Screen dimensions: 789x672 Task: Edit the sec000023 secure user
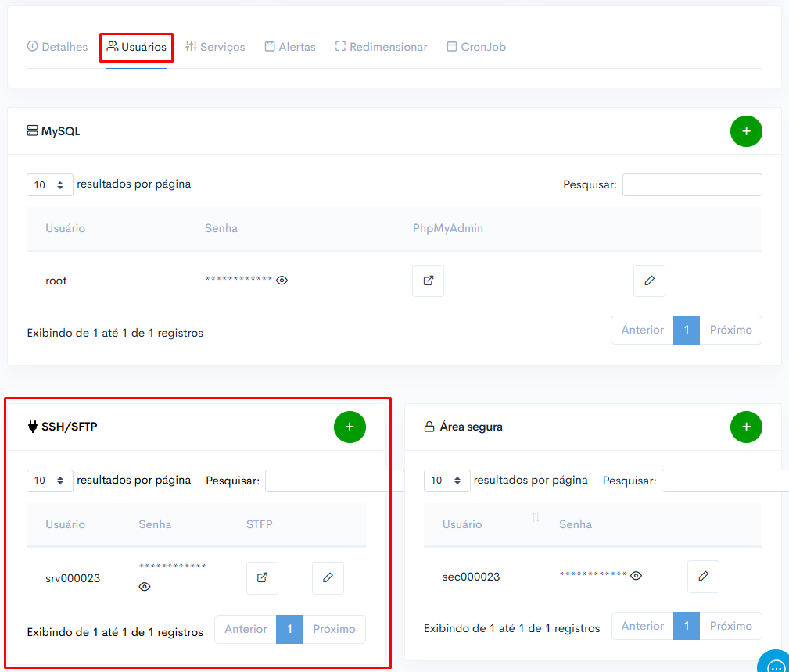point(703,577)
